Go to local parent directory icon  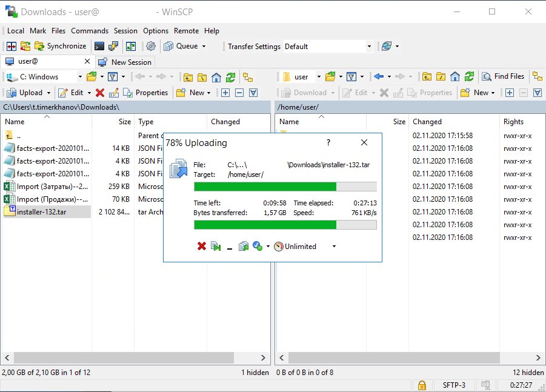[188, 77]
